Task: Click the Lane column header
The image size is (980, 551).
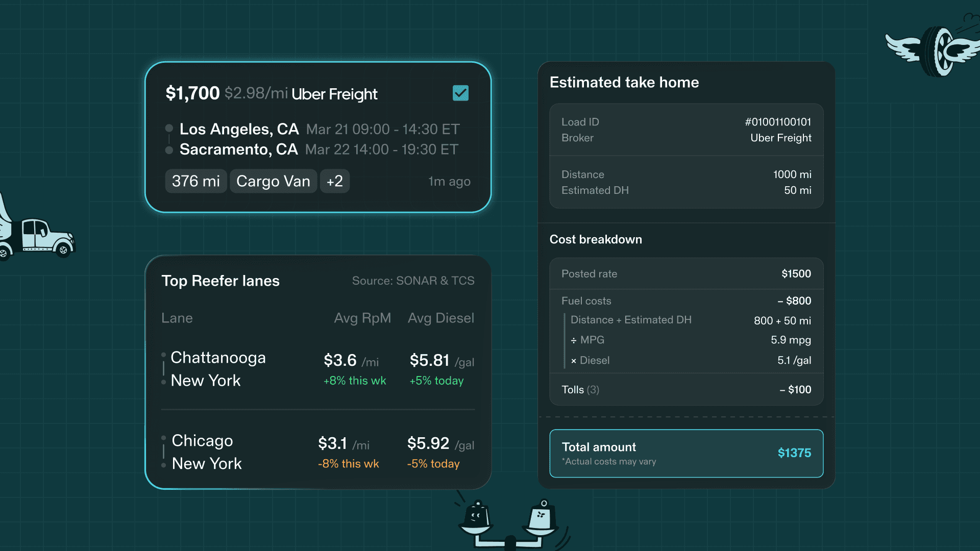Action: (x=177, y=318)
